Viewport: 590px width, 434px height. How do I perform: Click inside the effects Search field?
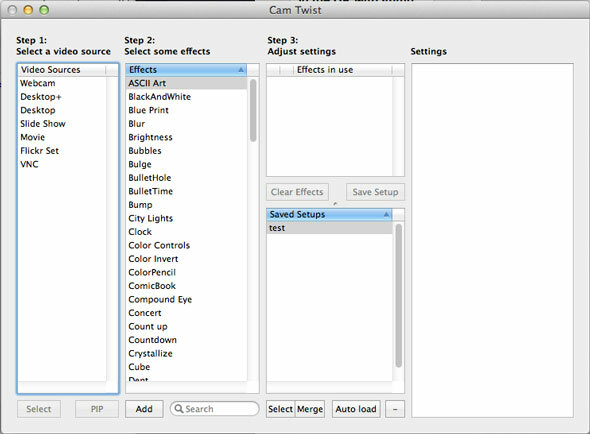pos(214,409)
